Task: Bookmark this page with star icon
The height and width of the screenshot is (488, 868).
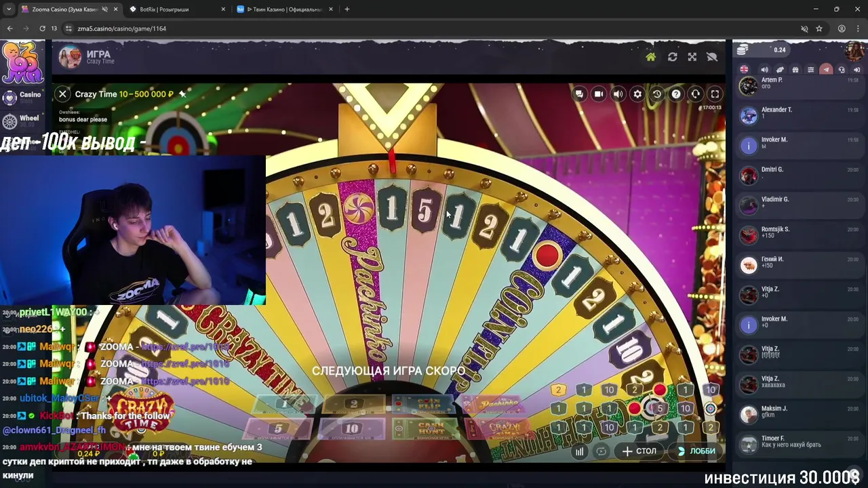Action: click(819, 28)
